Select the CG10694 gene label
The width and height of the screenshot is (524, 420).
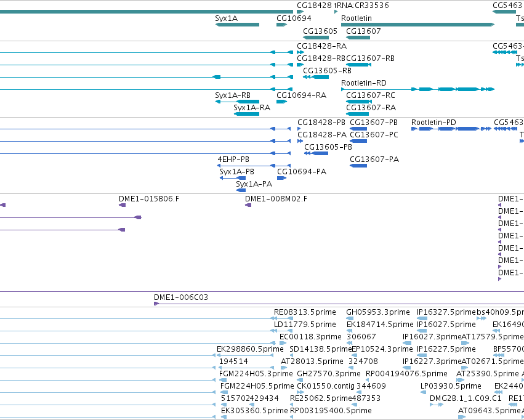294,18
